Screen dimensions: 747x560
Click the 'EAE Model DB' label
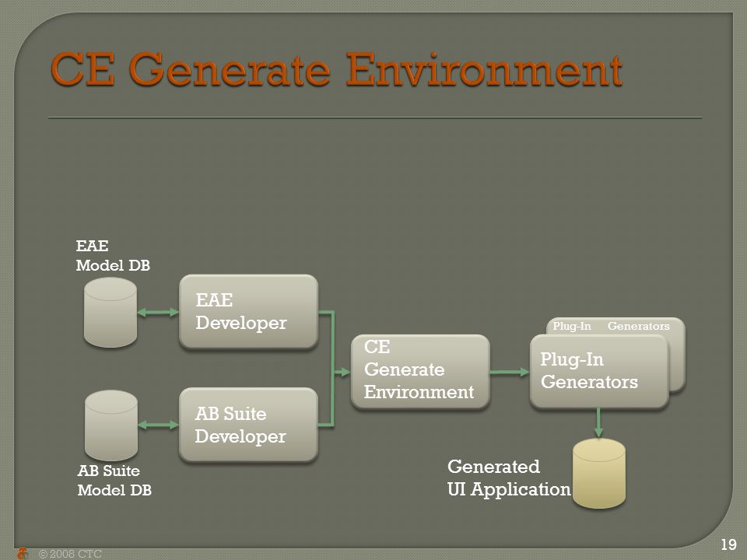click(113, 256)
